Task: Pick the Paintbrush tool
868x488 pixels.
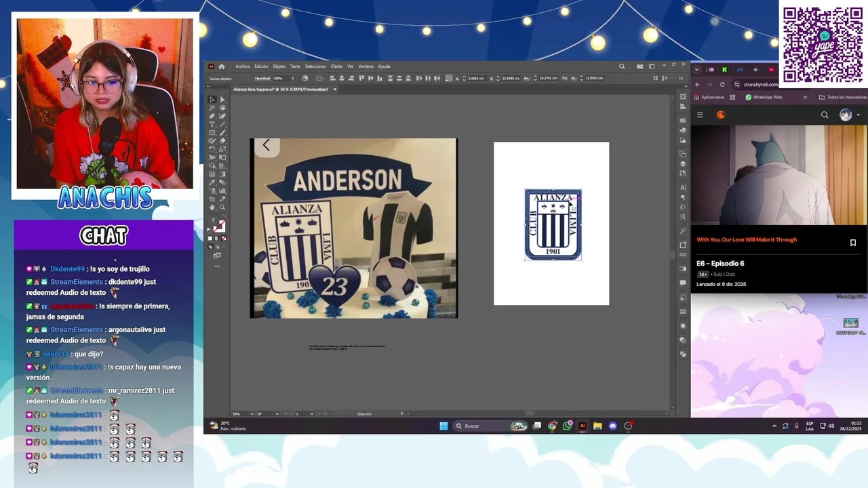Action: [x=222, y=132]
